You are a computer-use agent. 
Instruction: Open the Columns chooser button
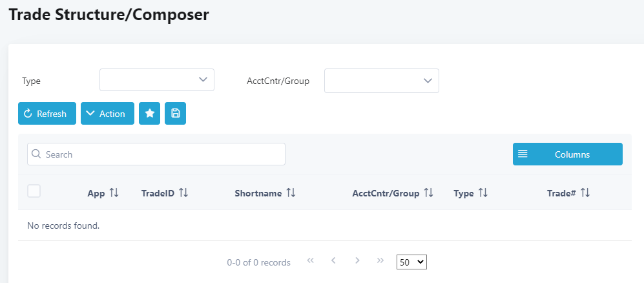coord(567,154)
